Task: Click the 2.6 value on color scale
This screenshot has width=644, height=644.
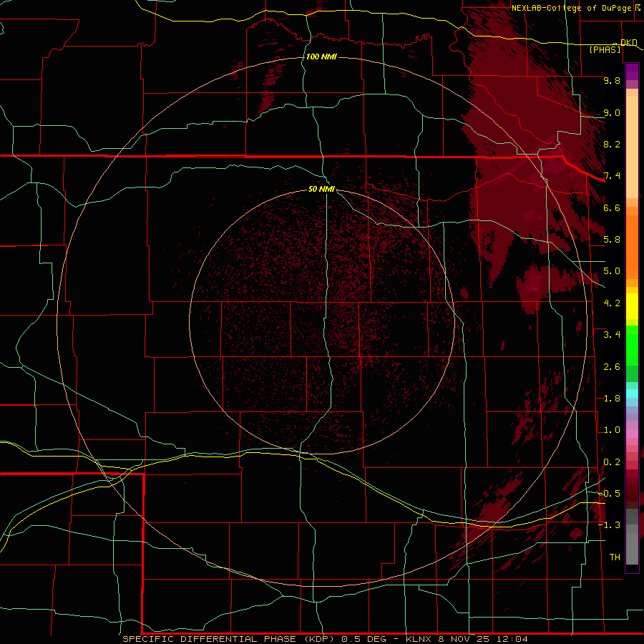Action: [612, 367]
